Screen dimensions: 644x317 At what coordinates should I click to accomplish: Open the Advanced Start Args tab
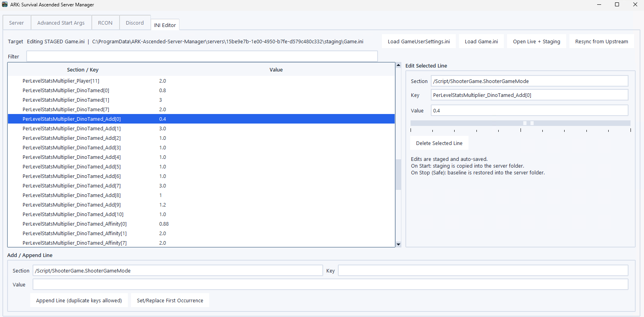pyautogui.click(x=61, y=23)
